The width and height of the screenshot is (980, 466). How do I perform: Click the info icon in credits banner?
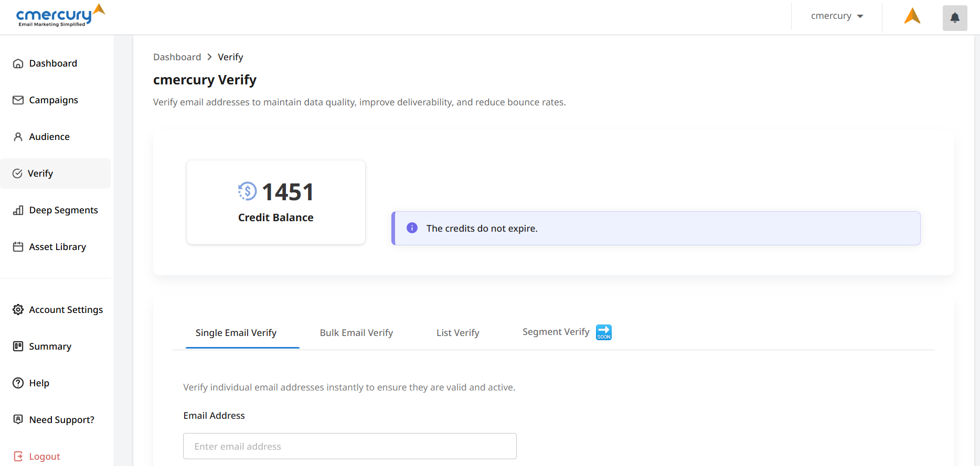[x=412, y=228]
